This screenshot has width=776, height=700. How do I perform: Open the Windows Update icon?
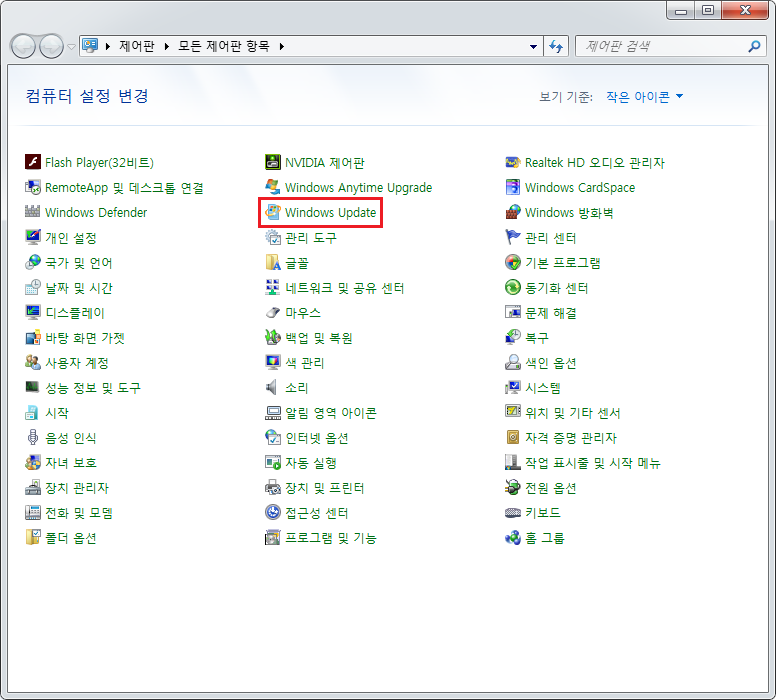pos(273,212)
